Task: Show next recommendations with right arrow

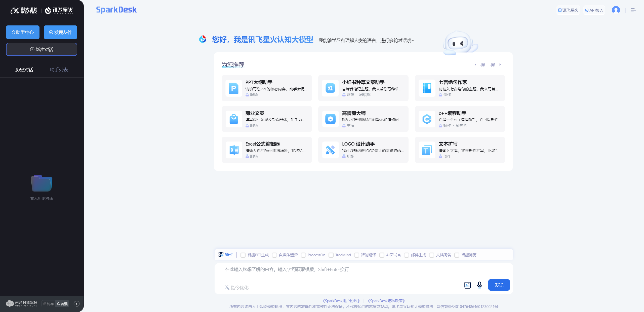Action: coord(500,65)
